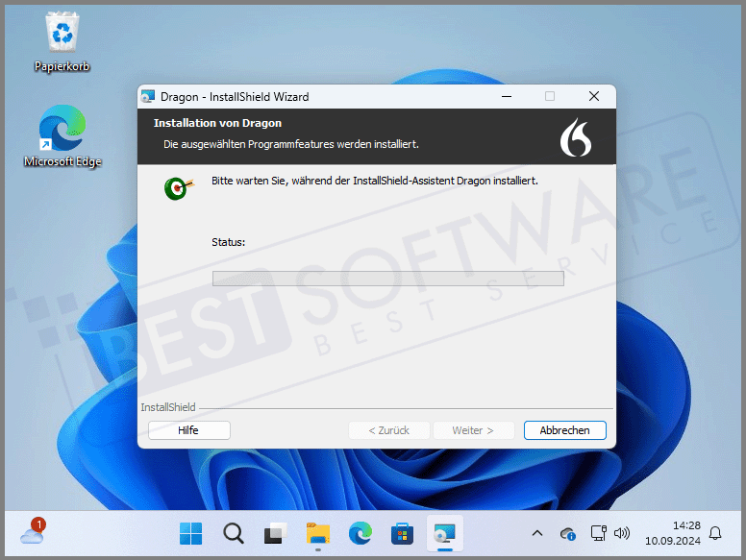Image resolution: width=746 pixels, height=560 pixels.
Task: Click the Dragon flame logo in header
Action: click(575, 136)
